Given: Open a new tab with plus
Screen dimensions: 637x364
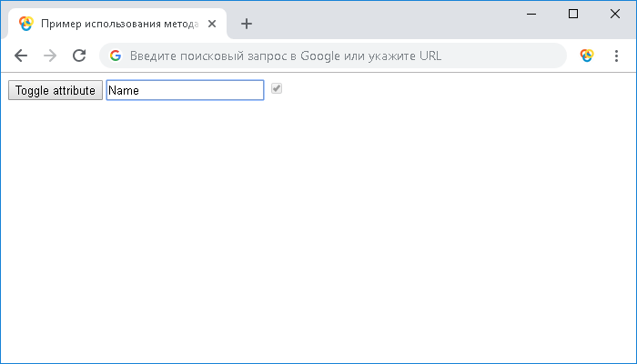Looking at the screenshot, I should (247, 24).
